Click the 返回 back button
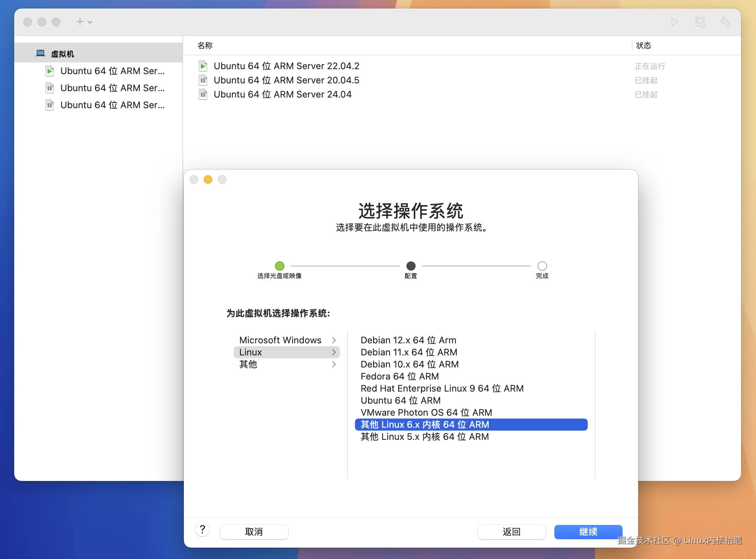Screen dimensions: 756x559 point(511,532)
